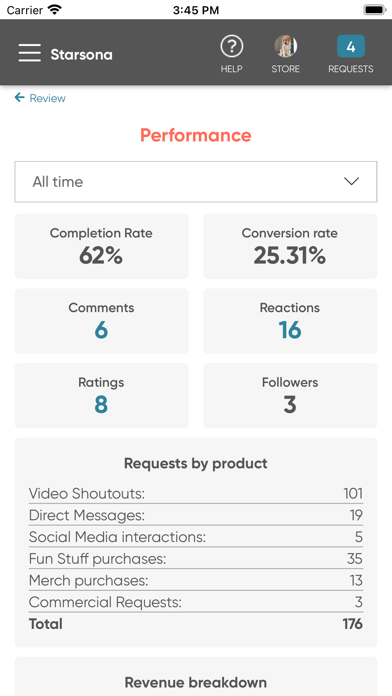392x696 pixels.
Task: Tap the Starsona title text
Action: (x=81, y=55)
